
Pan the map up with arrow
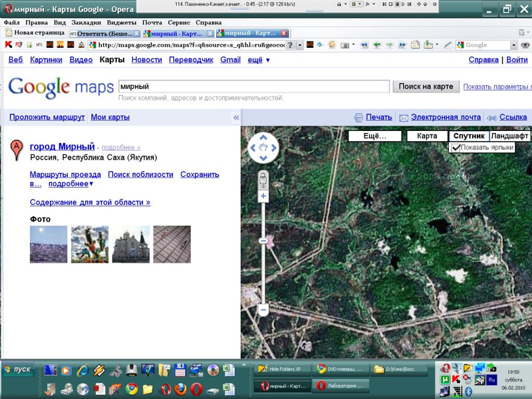pyautogui.click(x=263, y=136)
